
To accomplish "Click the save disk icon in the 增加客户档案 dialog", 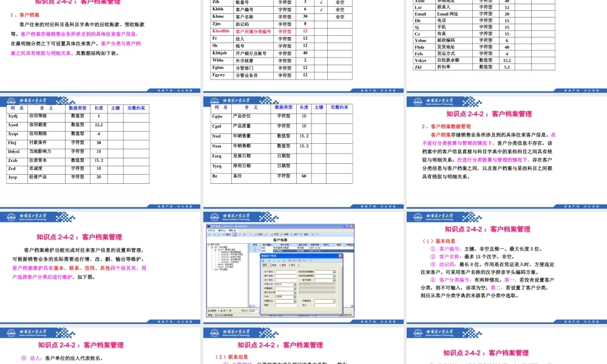I will click(263, 260).
